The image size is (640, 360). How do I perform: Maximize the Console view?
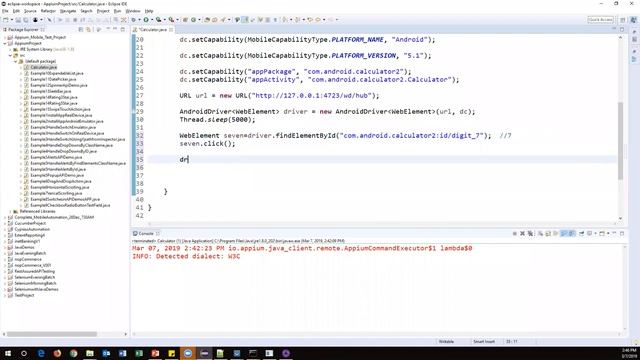622,233
